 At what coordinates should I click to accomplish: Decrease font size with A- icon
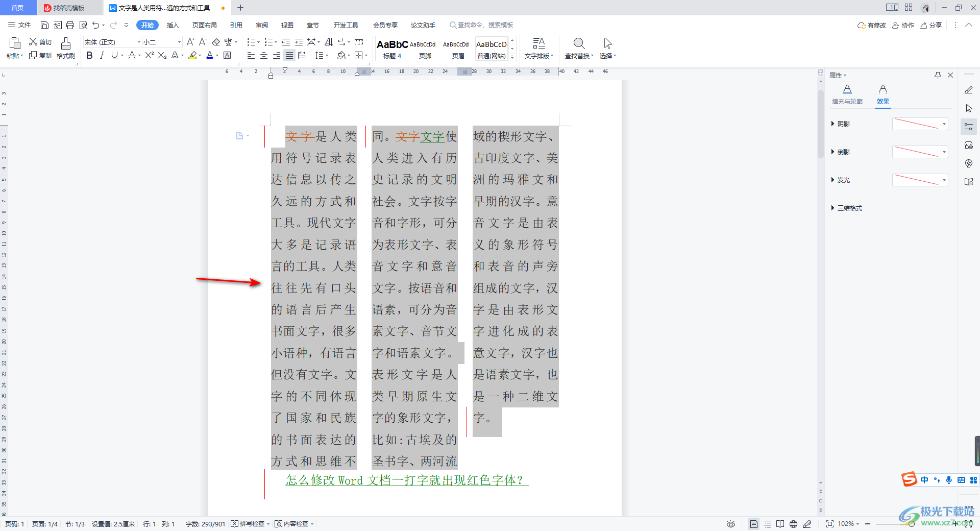click(x=203, y=42)
